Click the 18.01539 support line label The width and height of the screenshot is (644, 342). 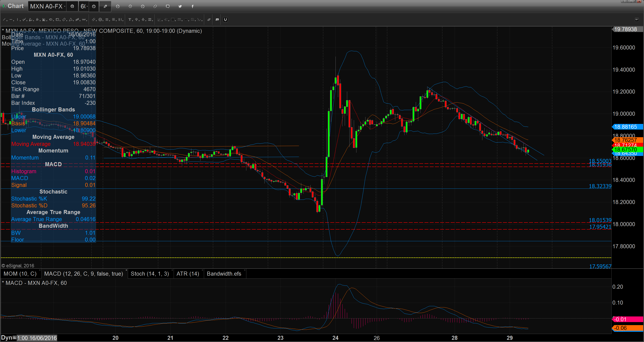(x=600, y=220)
